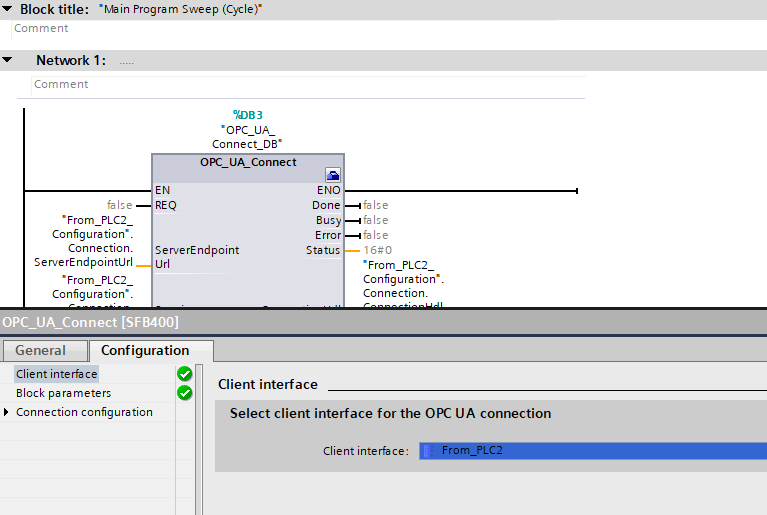Select the %DB3 instance data block label
Image resolution: width=767 pixels, height=515 pixels.
[x=247, y=115]
